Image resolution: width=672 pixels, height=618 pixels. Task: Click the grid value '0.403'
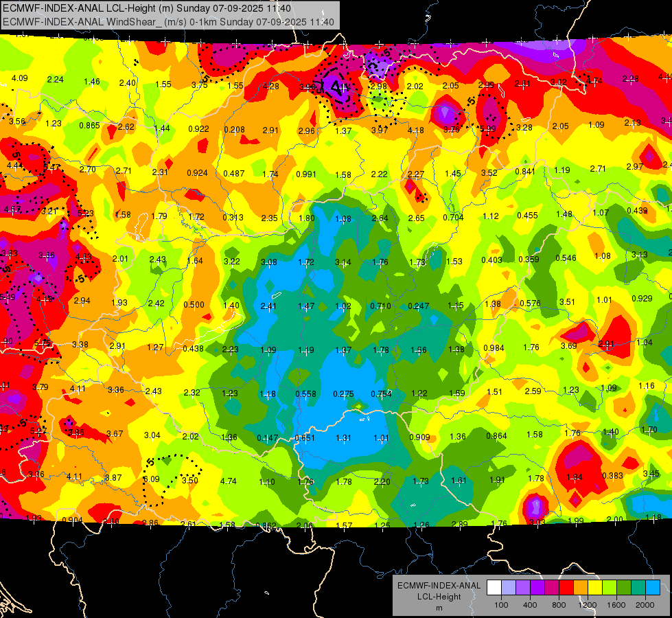click(x=491, y=260)
